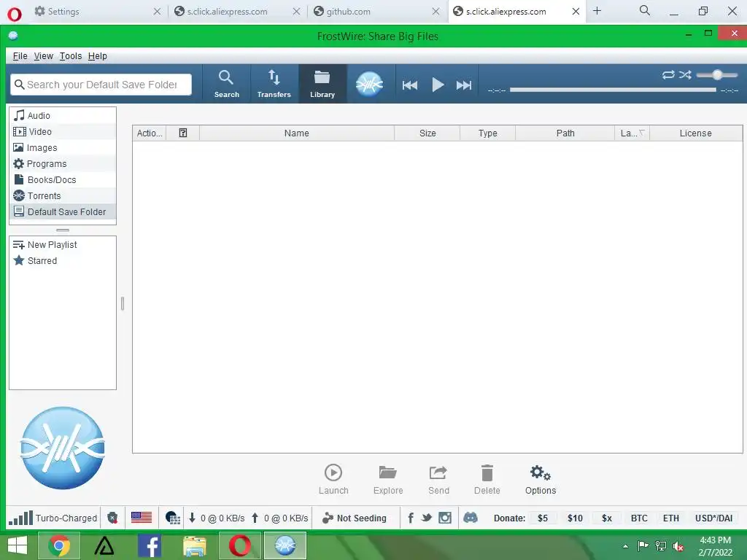The width and height of the screenshot is (747, 560).
Task: Toggle sort on the La... column header
Action: pos(632,133)
